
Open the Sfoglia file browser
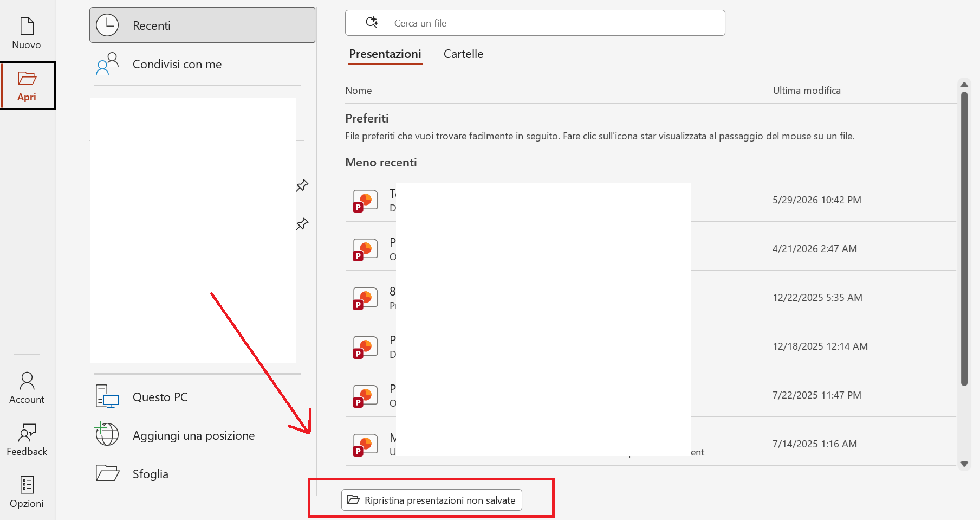pos(202,474)
